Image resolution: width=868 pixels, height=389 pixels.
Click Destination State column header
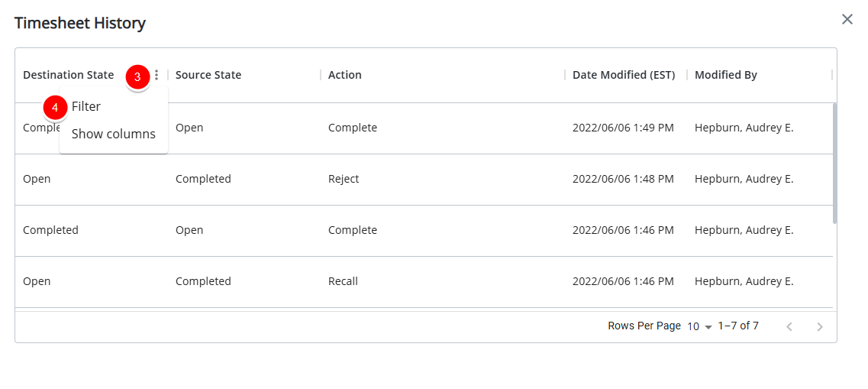click(69, 75)
